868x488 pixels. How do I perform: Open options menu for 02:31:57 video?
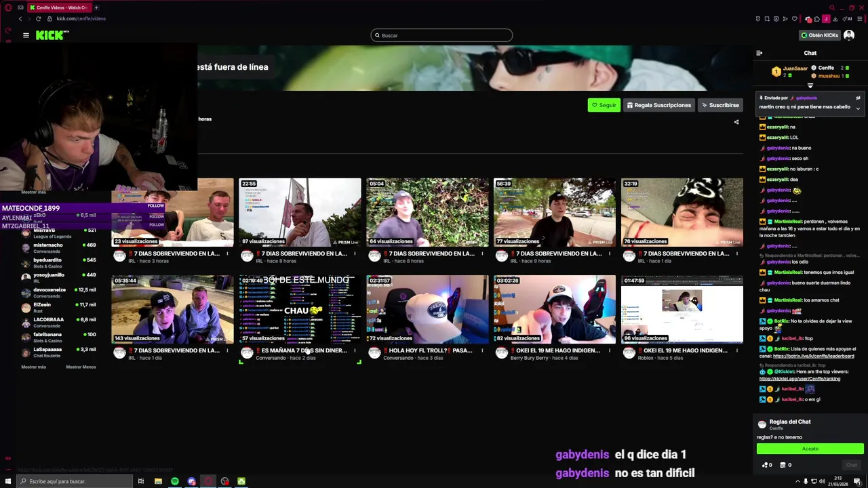pyautogui.click(x=482, y=350)
